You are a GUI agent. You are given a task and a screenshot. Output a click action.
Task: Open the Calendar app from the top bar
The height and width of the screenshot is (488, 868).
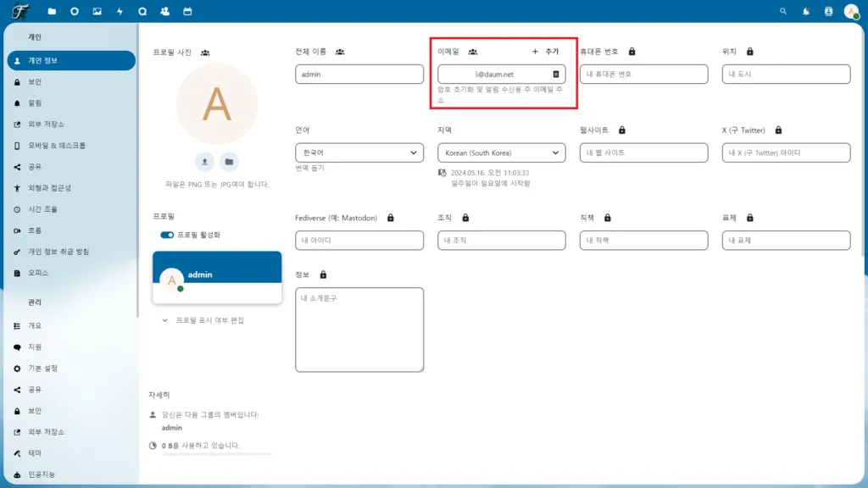(x=187, y=11)
